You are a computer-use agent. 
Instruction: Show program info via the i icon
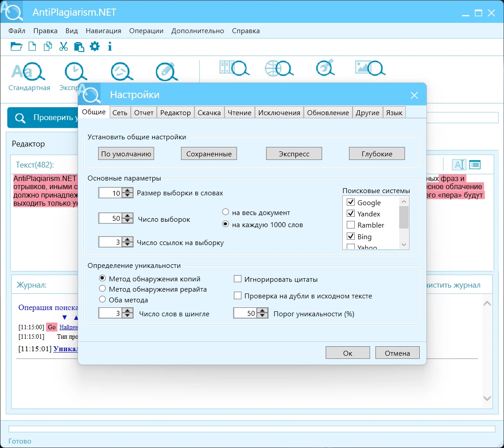tap(110, 47)
